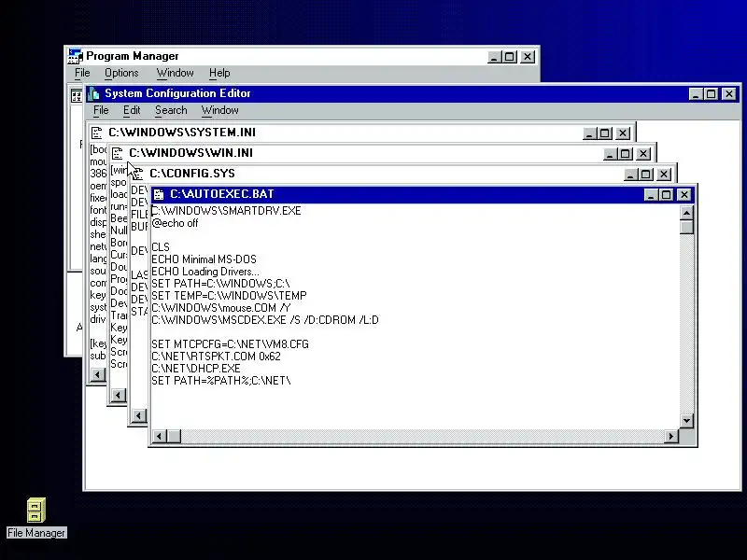The width and height of the screenshot is (747, 560).
Task: Click the line 'SET TEMP=C:\WINDOWS\TEMP'
Action: (x=229, y=296)
